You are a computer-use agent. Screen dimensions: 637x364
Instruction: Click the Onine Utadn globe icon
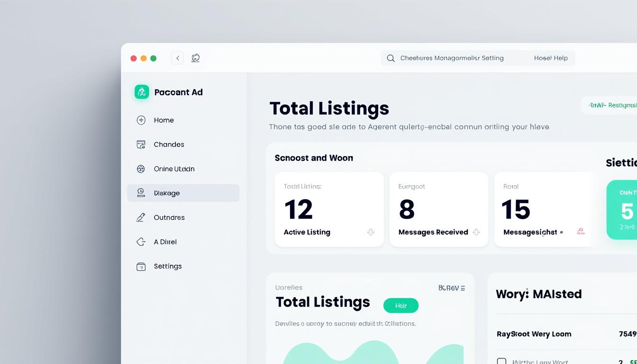pyautogui.click(x=141, y=169)
